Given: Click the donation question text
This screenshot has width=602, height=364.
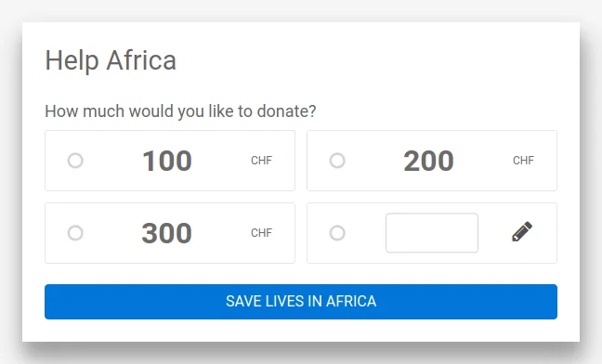Looking at the screenshot, I should pyautogui.click(x=180, y=111).
